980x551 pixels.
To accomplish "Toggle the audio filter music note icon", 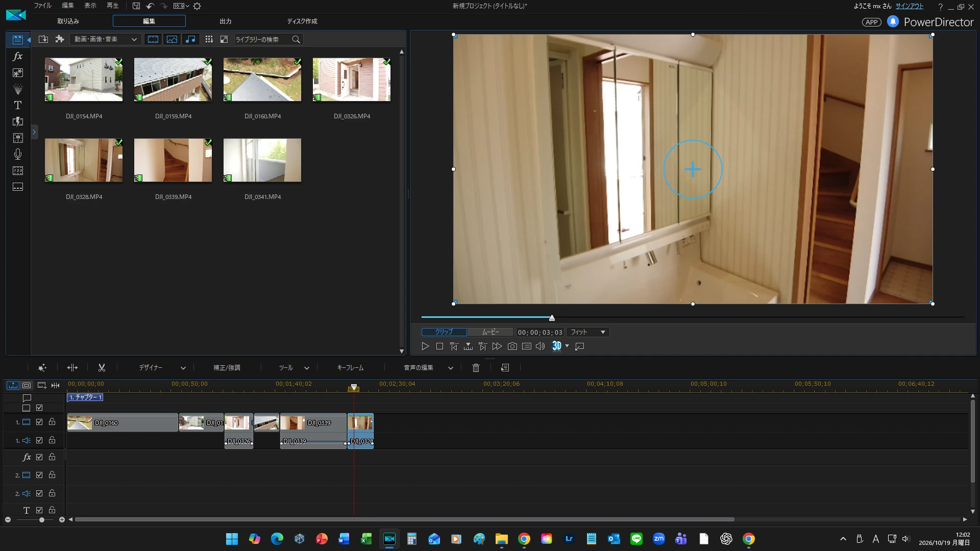I will tap(190, 39).
